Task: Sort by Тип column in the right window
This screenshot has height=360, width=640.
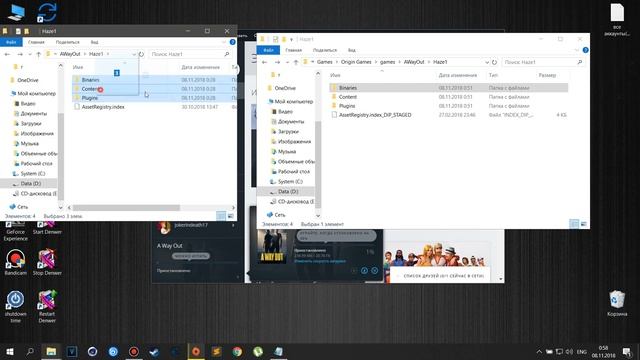Action: pos(493,75)
